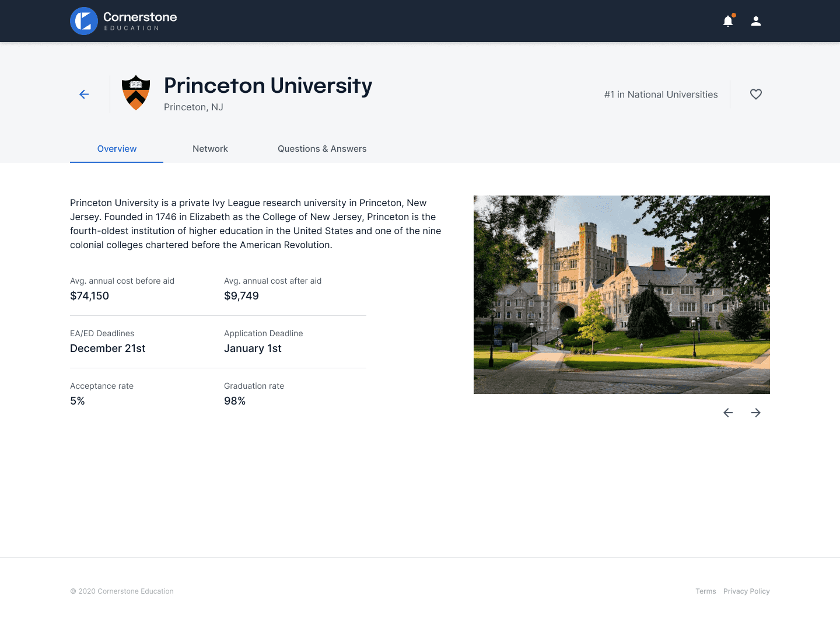
Task: Click the Princeton, NJ location text
Action: 193,107
